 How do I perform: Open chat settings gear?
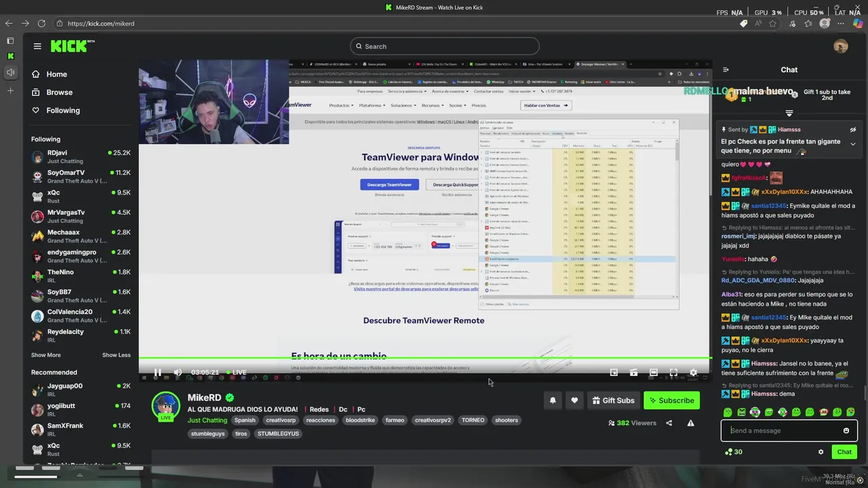click(x=821, y=452)
